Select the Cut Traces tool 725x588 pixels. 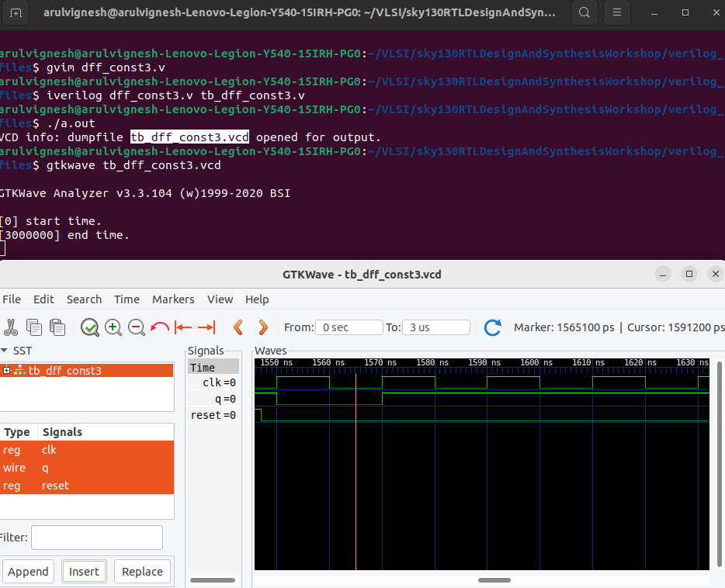[12, 327]
